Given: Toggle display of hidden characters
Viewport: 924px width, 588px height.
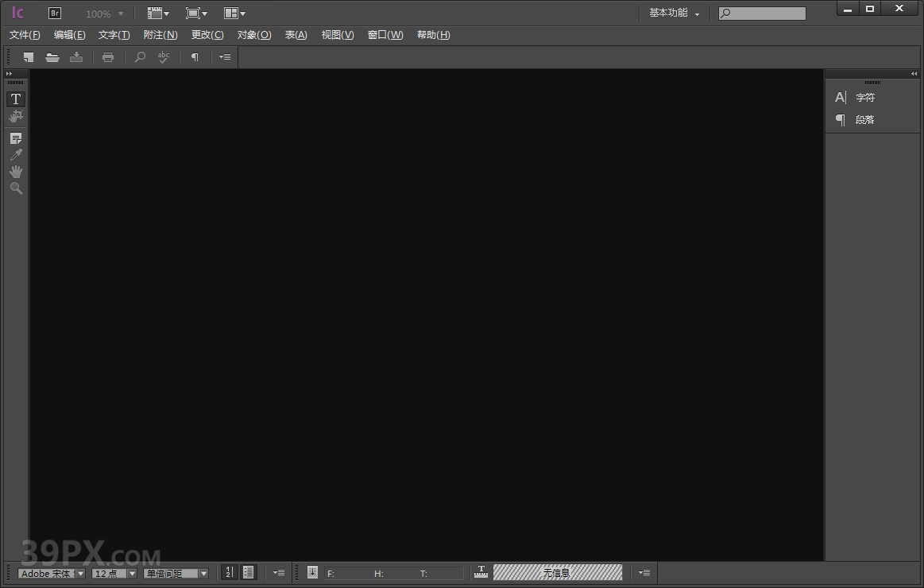Looking at the screenshot, I should click(x=195, y=56).
